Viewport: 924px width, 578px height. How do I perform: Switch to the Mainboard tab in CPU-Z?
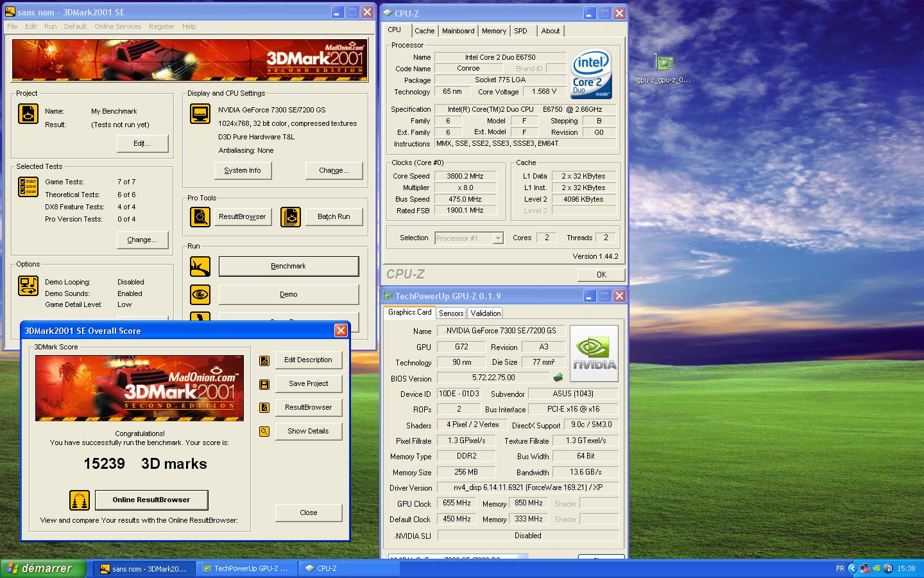tap(458, 31)
